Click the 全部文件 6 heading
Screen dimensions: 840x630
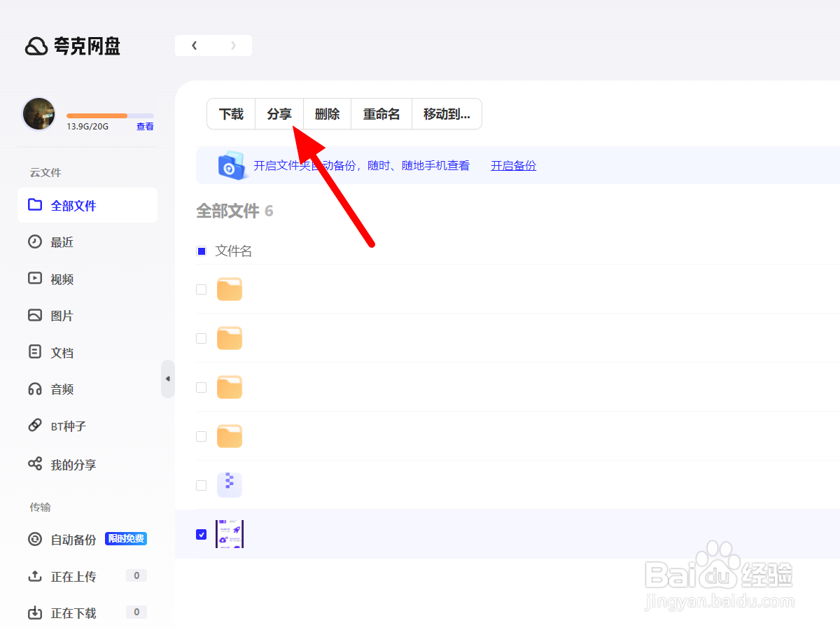(234, 211)
